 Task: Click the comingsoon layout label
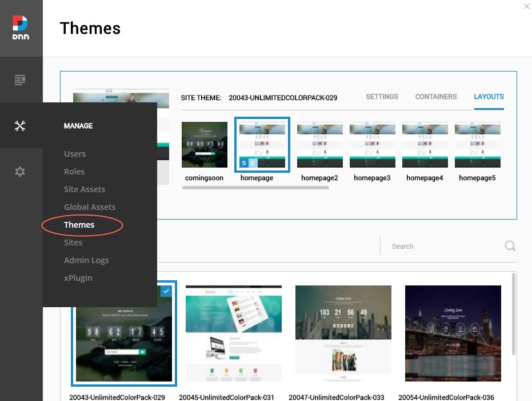(204, 178)
